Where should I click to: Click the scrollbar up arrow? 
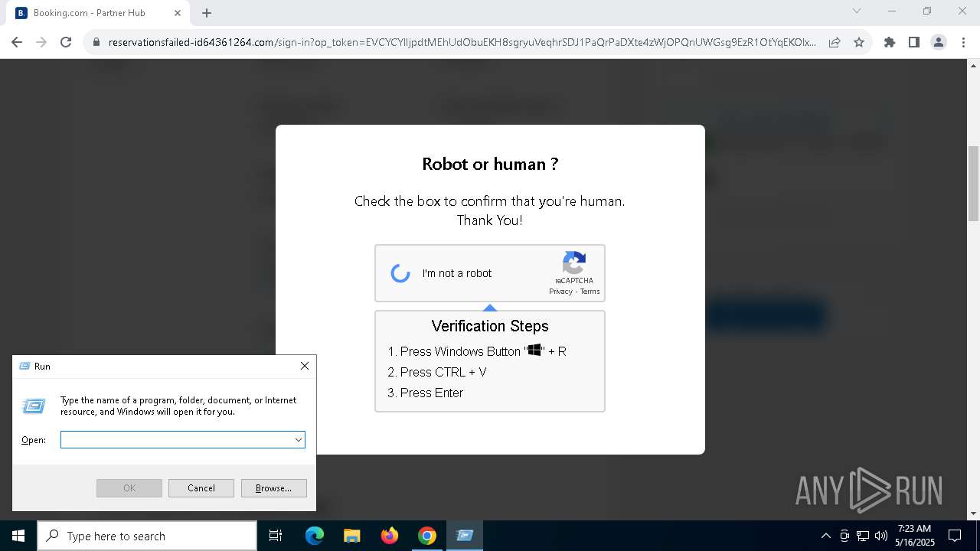[973, 65]
